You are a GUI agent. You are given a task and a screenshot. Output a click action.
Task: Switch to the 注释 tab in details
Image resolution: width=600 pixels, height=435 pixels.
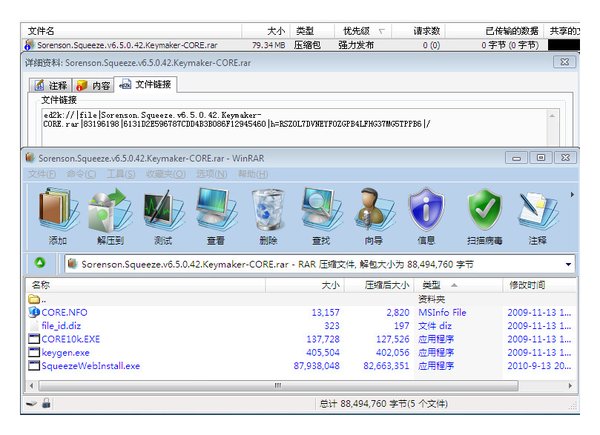tap(51, 85)
